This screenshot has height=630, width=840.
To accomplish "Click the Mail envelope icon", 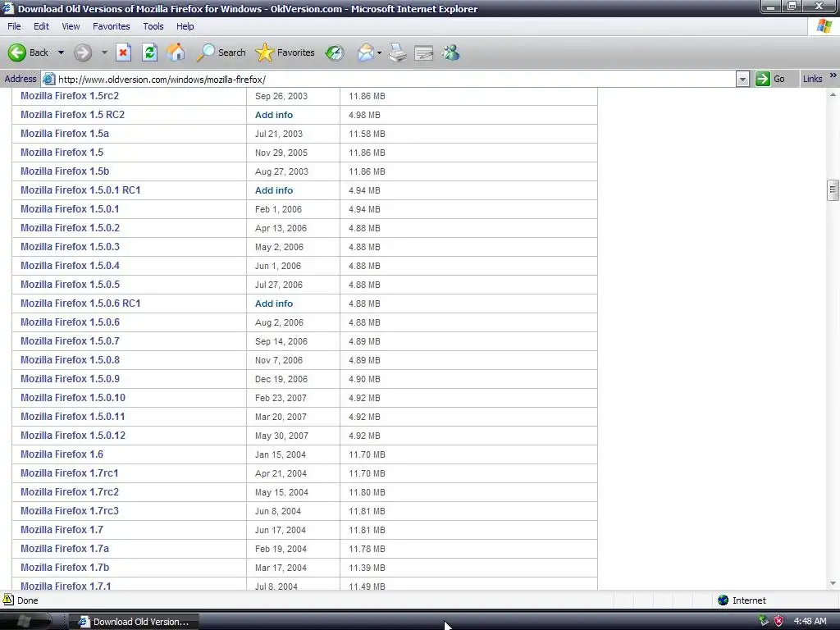I will coord(365,52).
